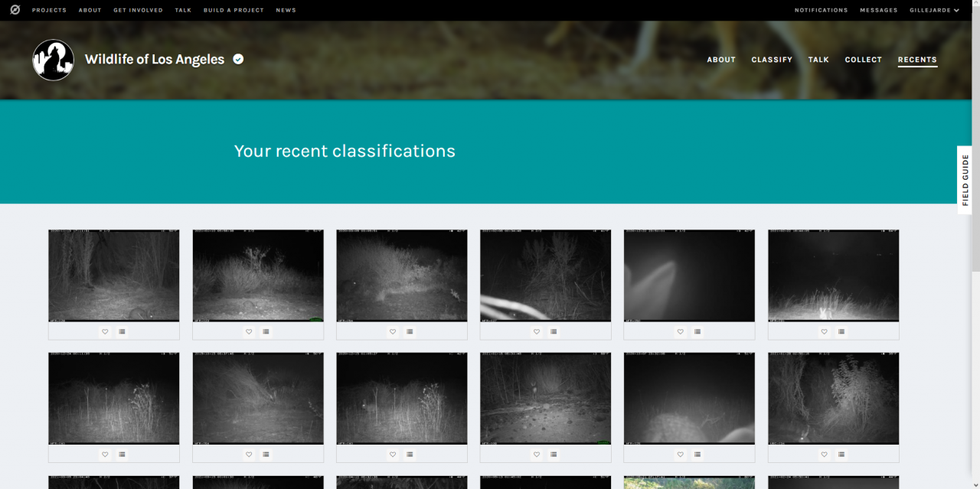Screen dimensions: 980x489
Task: Open NEWS in the top site bar
Action: pyautogui.click(x=286, y=10)
